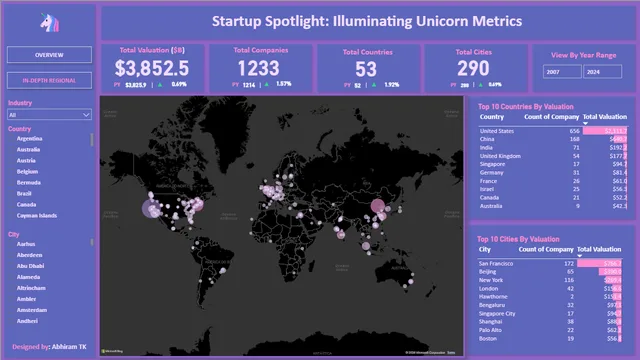The height and width of the screenshot is (360, 640).
Task: Click sort arrow under cities Total Valuation
Action: pos(580,256)
